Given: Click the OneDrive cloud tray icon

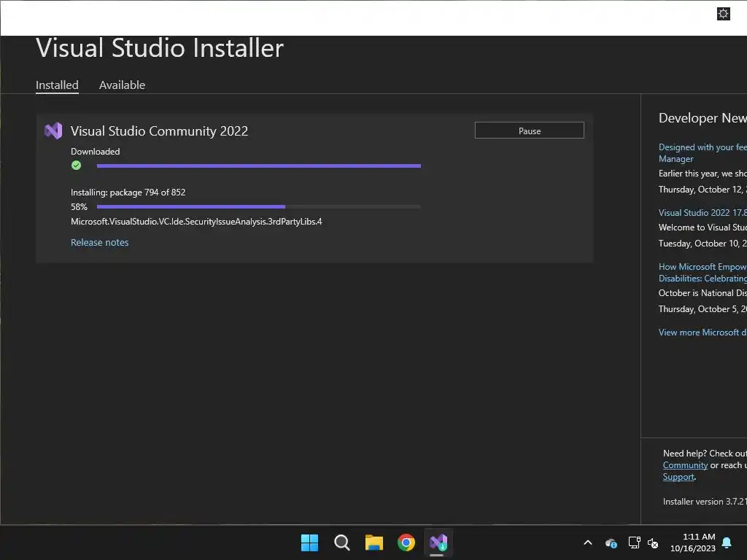Looking at the screenshot, I should click(611, 542).
